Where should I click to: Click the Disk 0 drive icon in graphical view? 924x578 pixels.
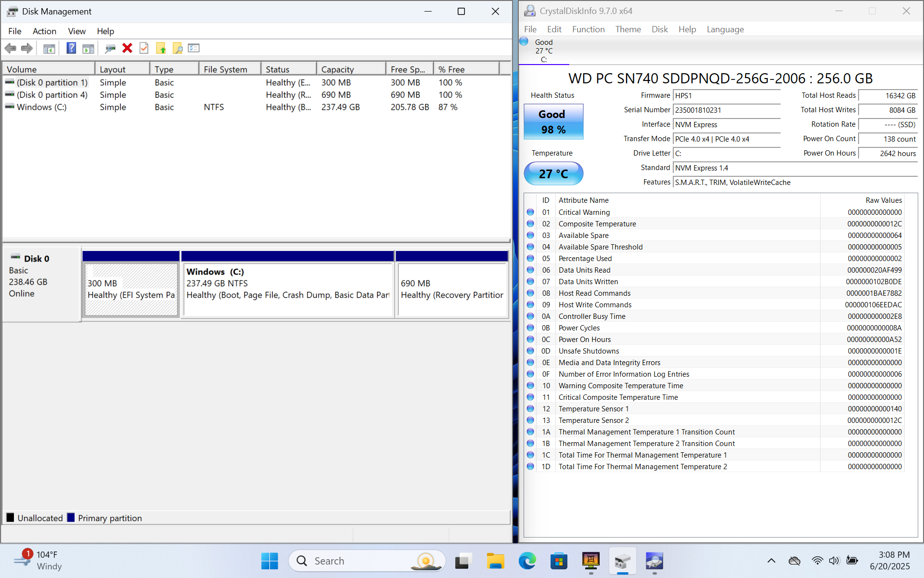tap(15, 258)
